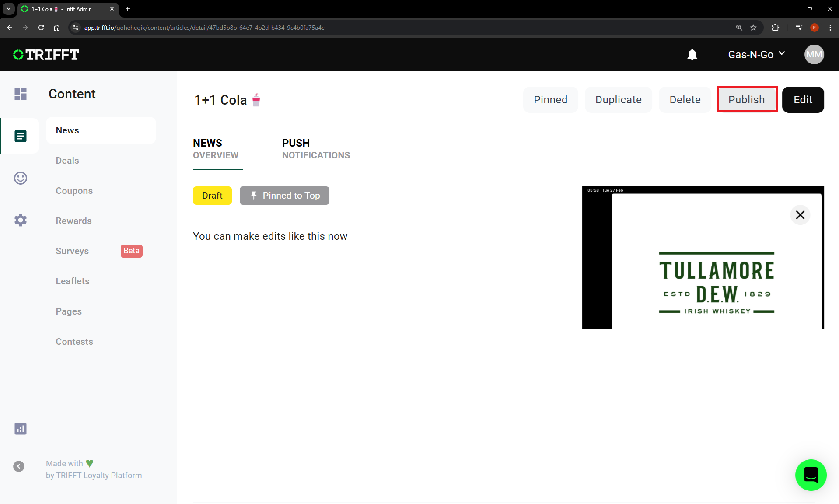Image resolution: width=839 pixels, height=504 pixels.
Task: Collapse the sidebar with the arrow icon
Action: (19, 466)
